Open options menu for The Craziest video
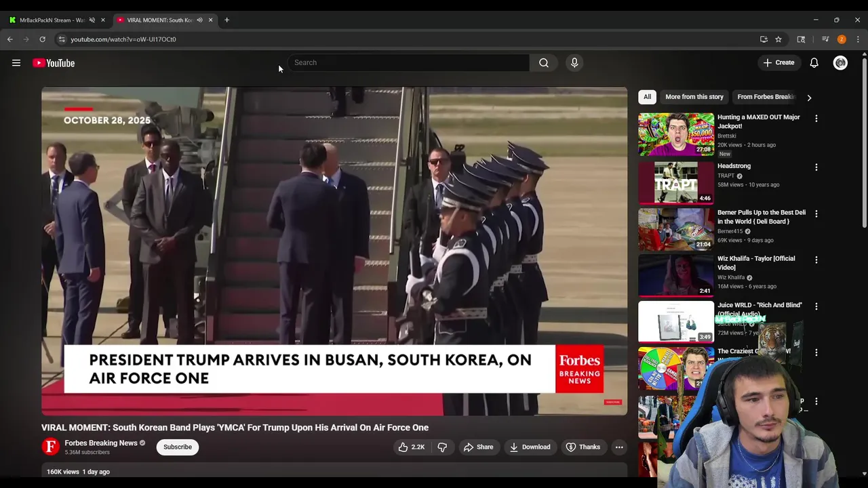This screenshot has height=488, width=868. pos(816,352)
